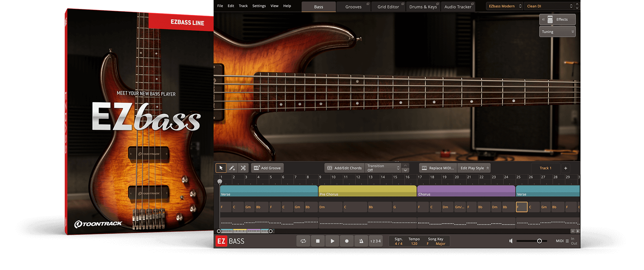Expand the Tuning panel
Viewport: 644px width, 270px height.
557,32
